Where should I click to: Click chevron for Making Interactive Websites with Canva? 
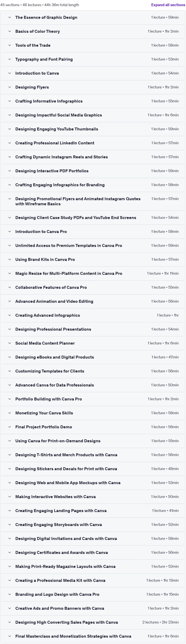pos(10,497)
